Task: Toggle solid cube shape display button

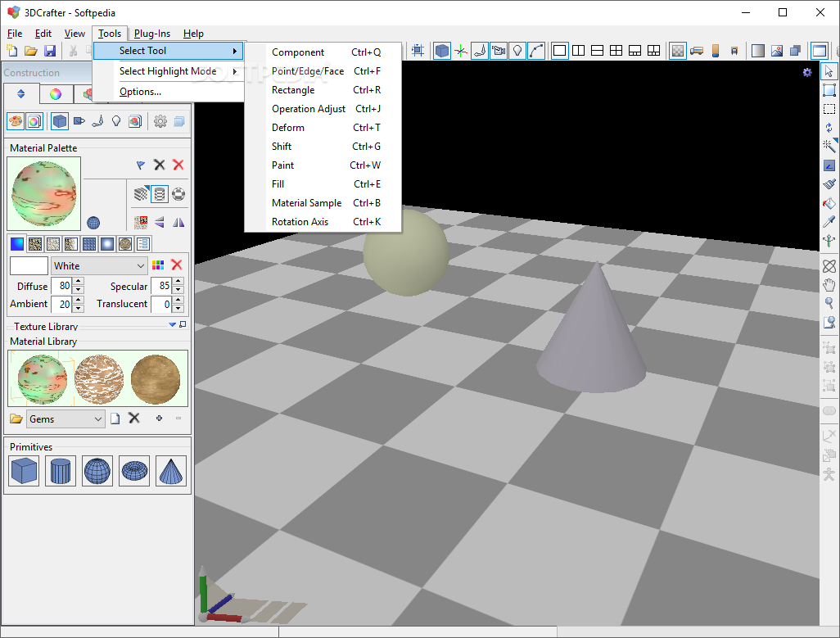Action: click(x=442, y=51)
